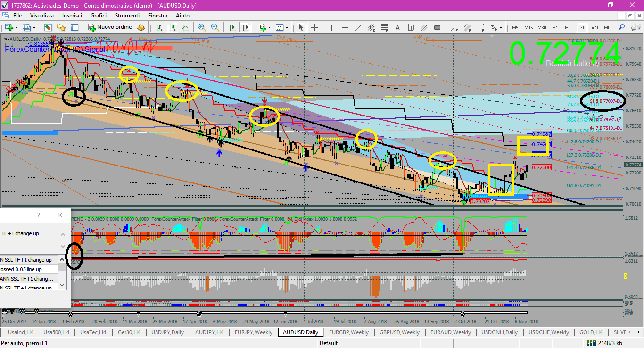Click the alert dialog help question mark
This screenshot has width=644, height=348.
pos(39,215)
